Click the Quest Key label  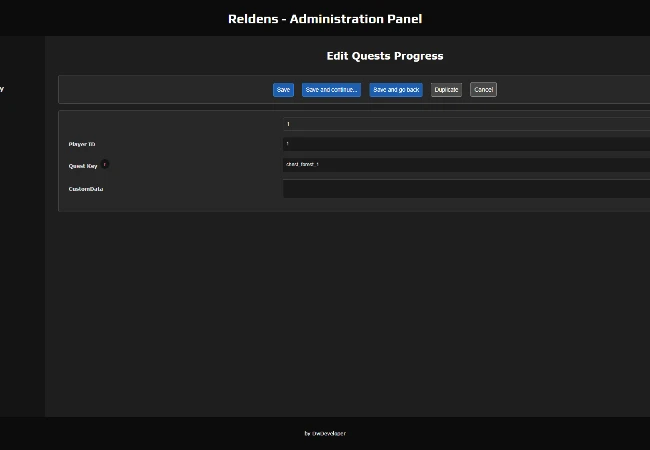(x=83, y=166)
